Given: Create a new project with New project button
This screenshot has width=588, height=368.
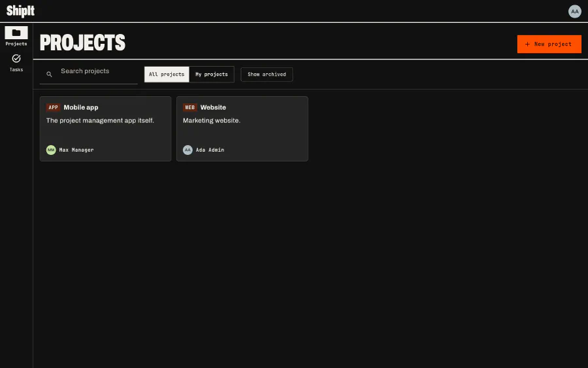Looking at the screenshot, I should (x=549, y=44).
